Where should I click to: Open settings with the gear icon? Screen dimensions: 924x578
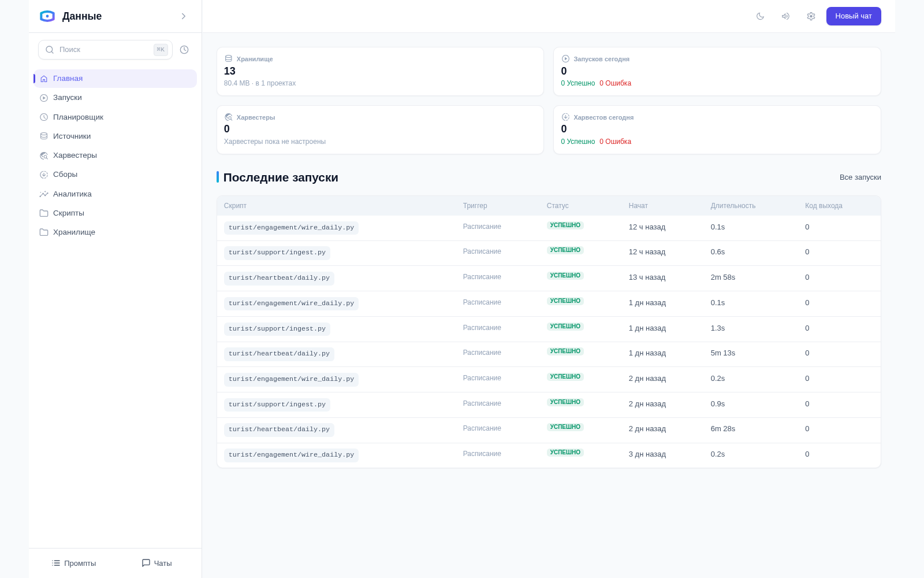(x=811, y=16)
